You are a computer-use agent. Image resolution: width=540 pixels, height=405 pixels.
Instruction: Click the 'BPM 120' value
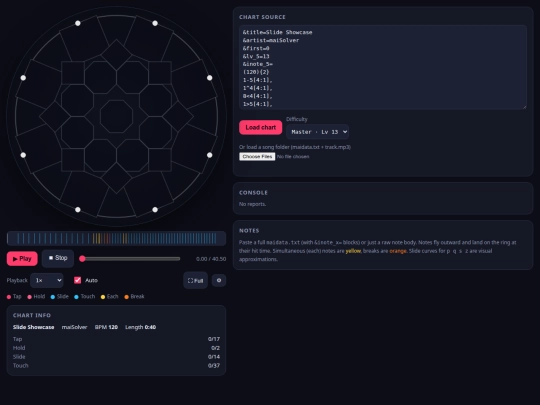(106, 327)
